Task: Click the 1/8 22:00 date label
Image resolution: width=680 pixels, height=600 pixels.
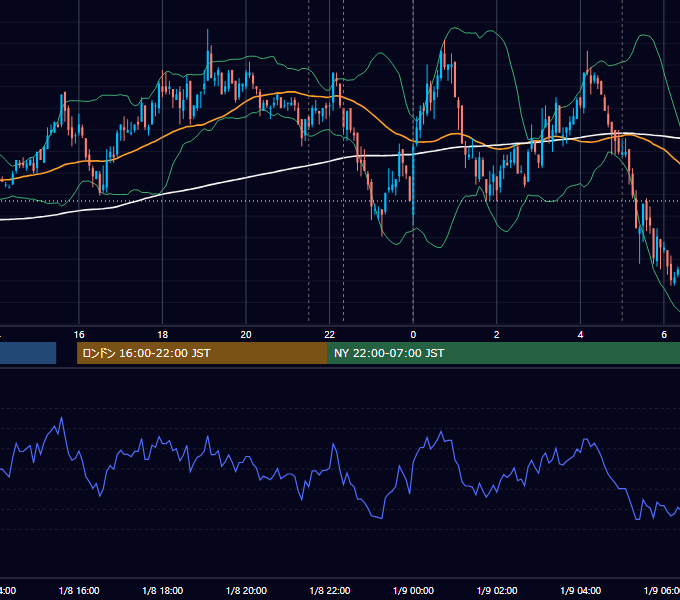Action: 330,590
